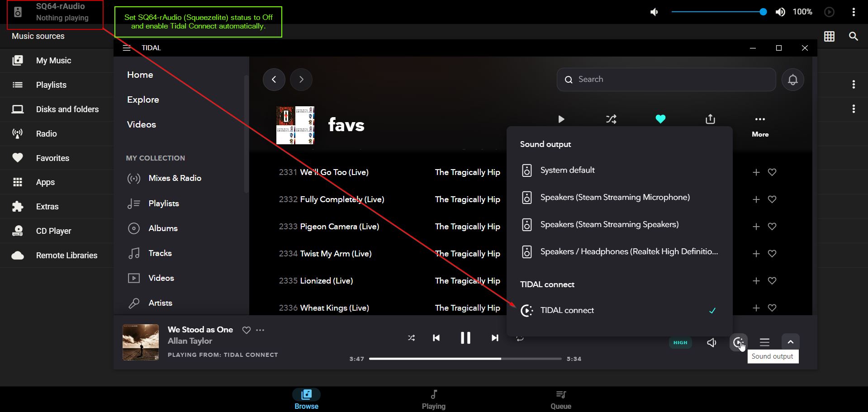Open the three-dot menu for Playlists row
The image size is (868, 412).
click(x=854, y=85)
